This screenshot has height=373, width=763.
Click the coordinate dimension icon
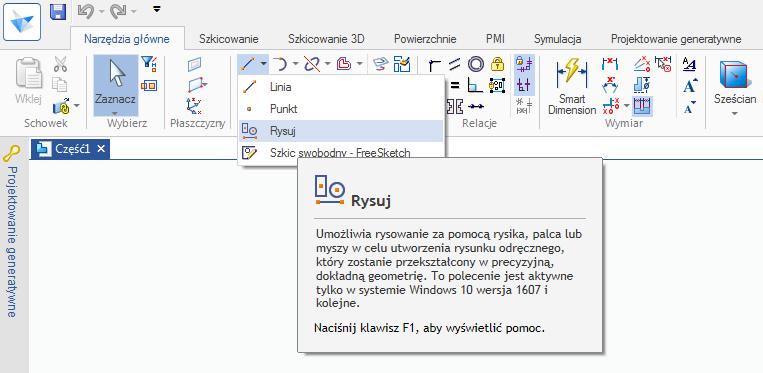point(610,106)
